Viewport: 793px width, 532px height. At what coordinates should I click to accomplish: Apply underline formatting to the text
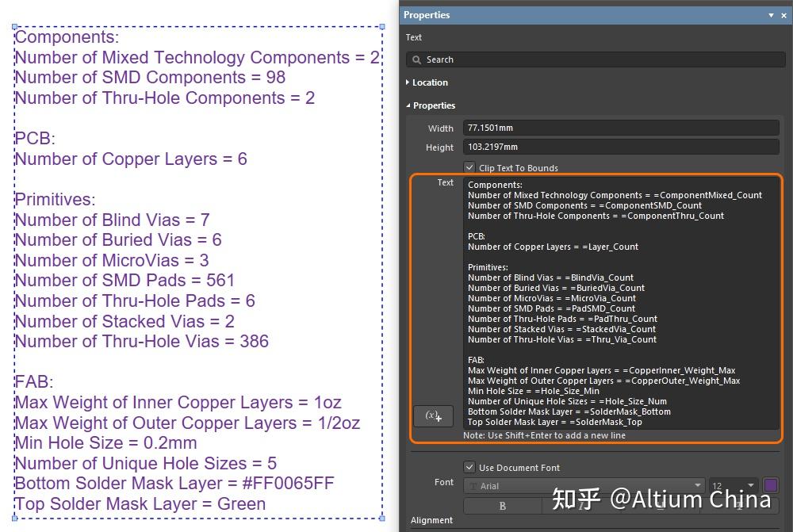click(x=660, y=505)
